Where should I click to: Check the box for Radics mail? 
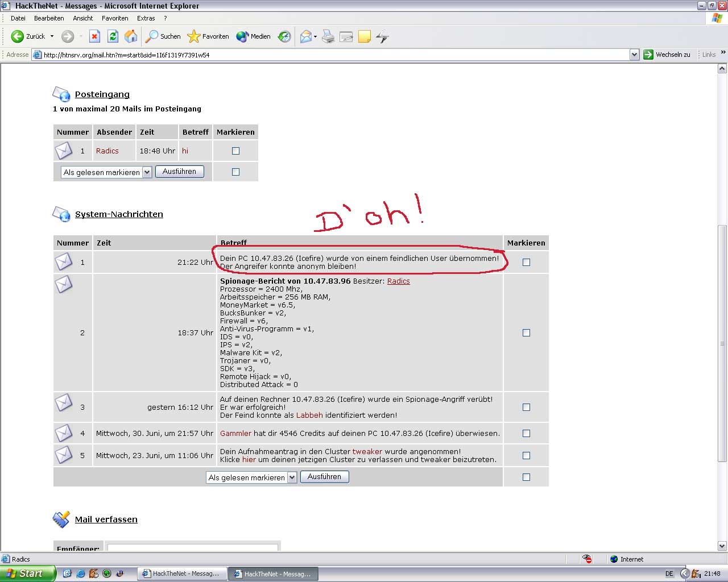pyautogui.click(x=235, y=151)
